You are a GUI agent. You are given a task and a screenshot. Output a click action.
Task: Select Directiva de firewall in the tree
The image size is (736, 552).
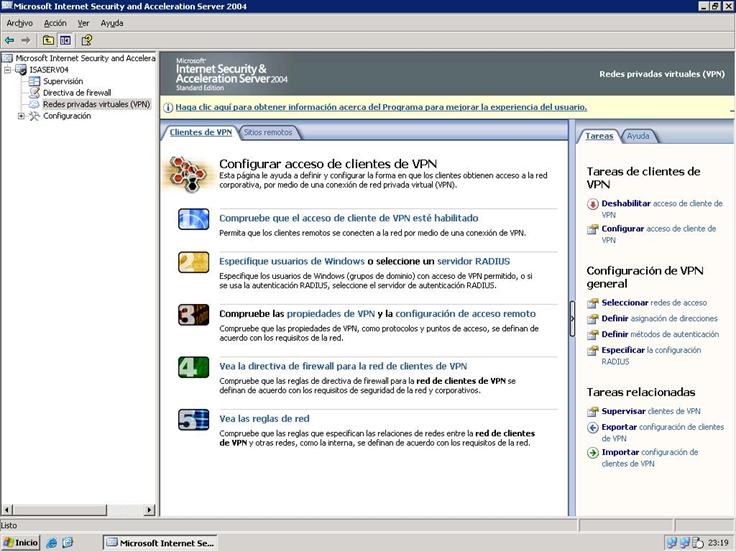[77, 93]
